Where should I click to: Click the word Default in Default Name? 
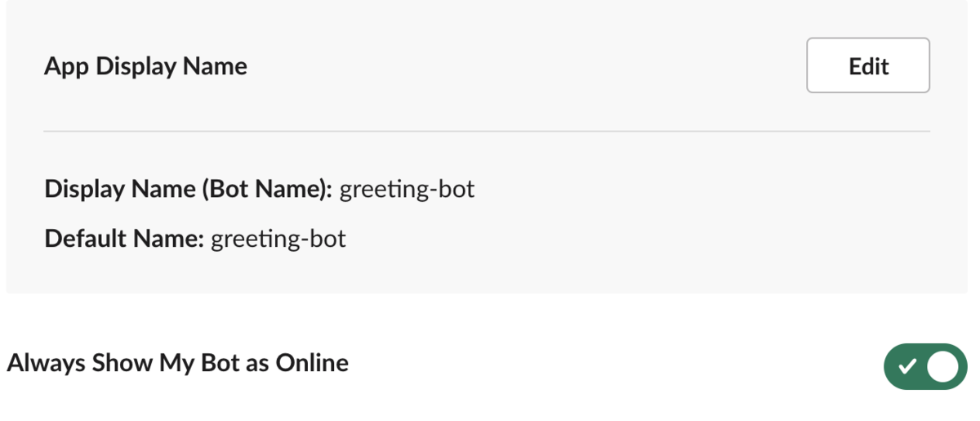84,240
